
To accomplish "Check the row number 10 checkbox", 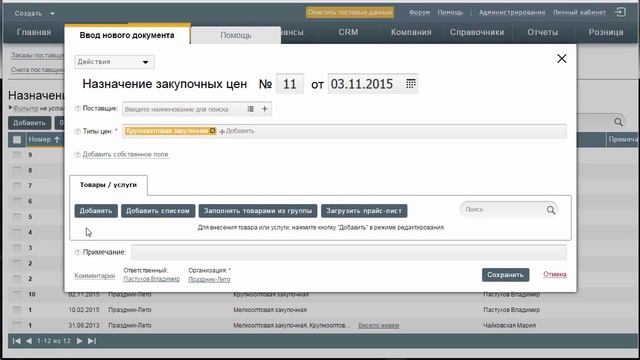I will (17, 294).
